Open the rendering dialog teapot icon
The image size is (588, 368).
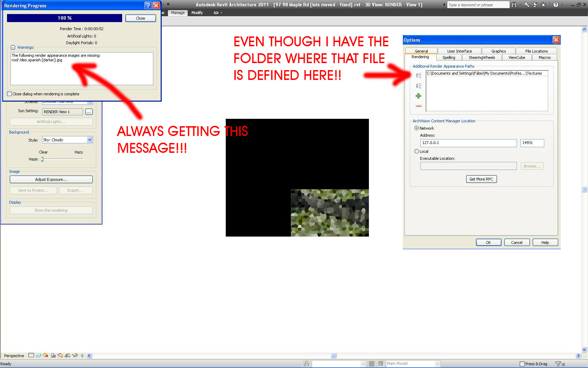pos(60,355)
